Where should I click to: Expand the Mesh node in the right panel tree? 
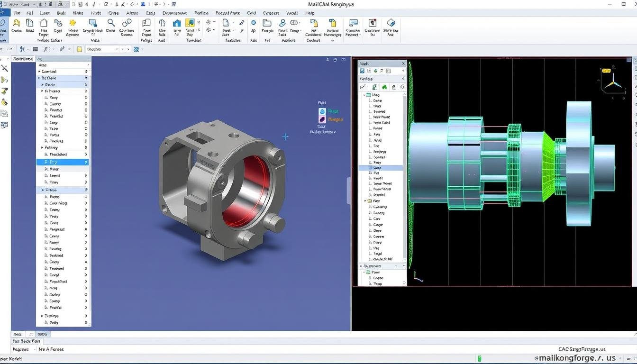point(365,94)
